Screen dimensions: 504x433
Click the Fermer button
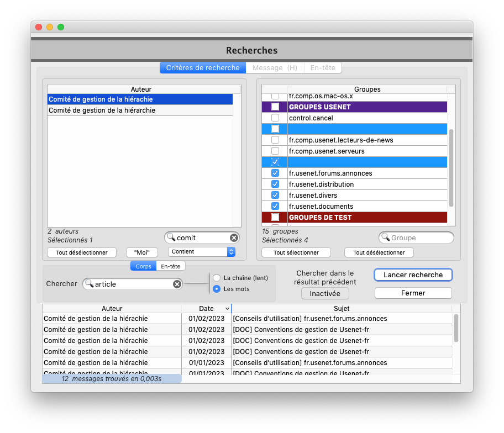click(413, 293)
